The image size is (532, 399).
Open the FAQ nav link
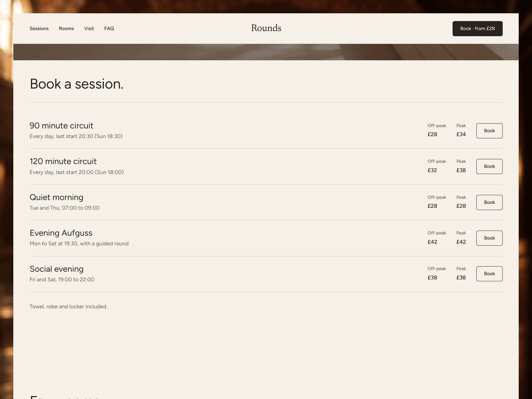coord(109,29)
